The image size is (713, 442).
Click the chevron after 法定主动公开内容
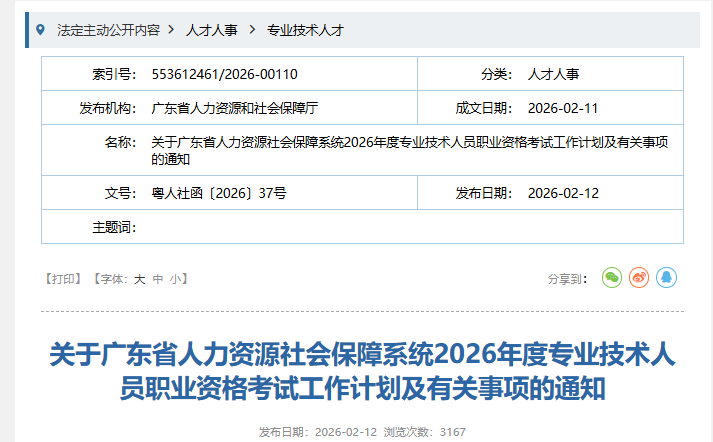coord(173,30)
